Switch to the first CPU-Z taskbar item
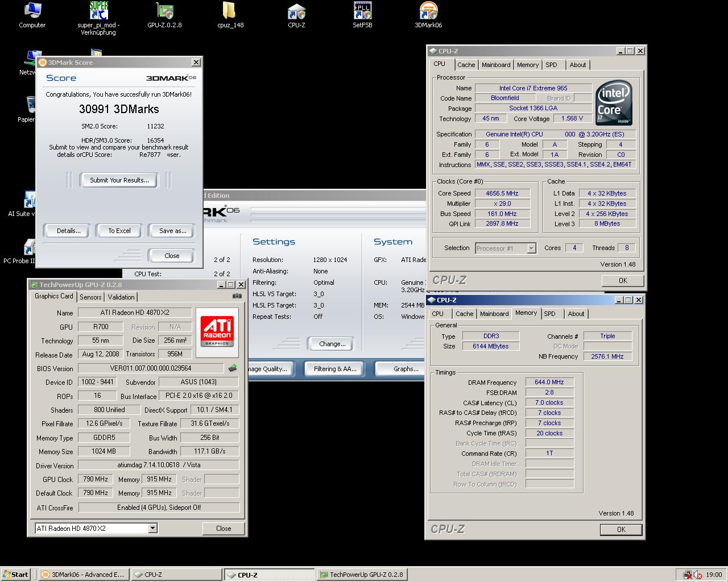The height and width of the screenshot is (582, 728). 176,575
